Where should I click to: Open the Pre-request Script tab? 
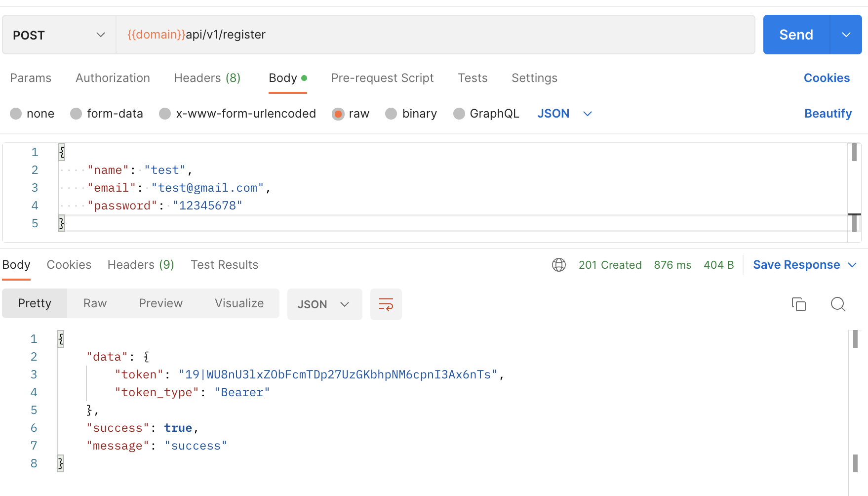point(382,78)
